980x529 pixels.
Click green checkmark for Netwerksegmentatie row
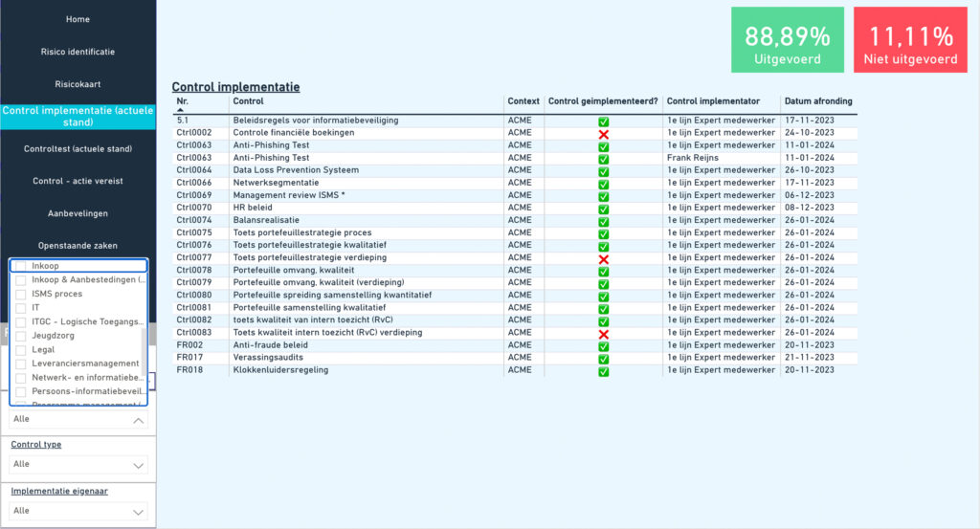pos(603,185)
